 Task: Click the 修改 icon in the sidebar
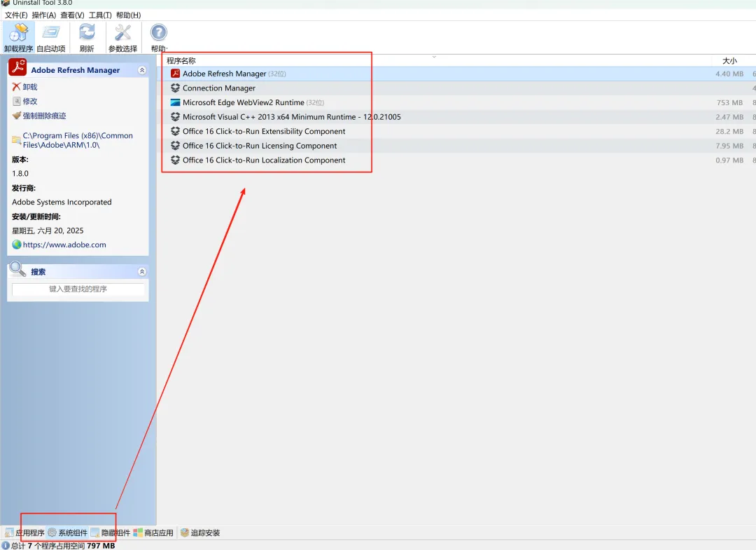16,101
